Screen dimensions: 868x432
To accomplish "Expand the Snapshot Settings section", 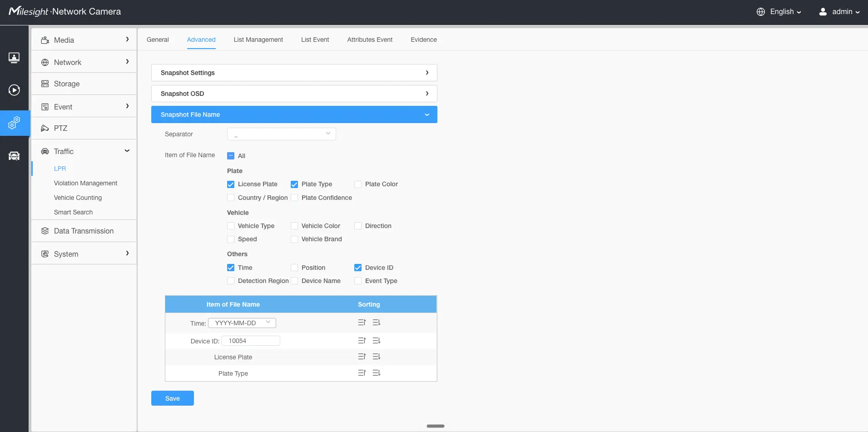I will pos(294,73).
